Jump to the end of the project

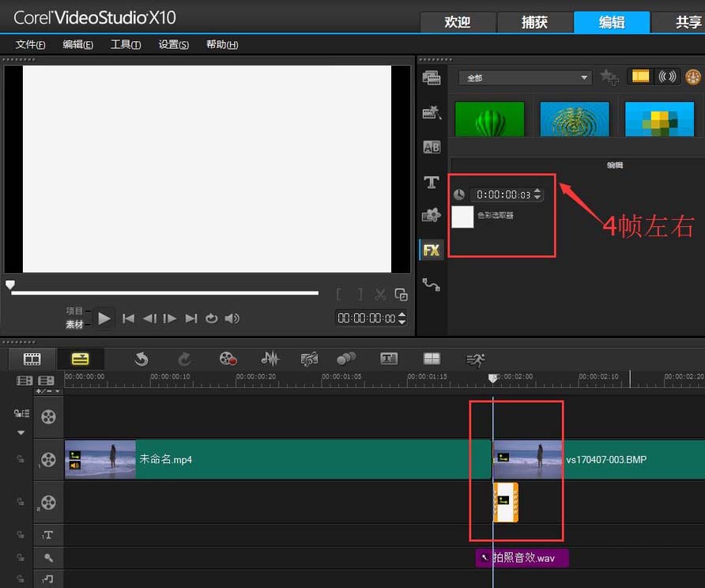[191, 318]
